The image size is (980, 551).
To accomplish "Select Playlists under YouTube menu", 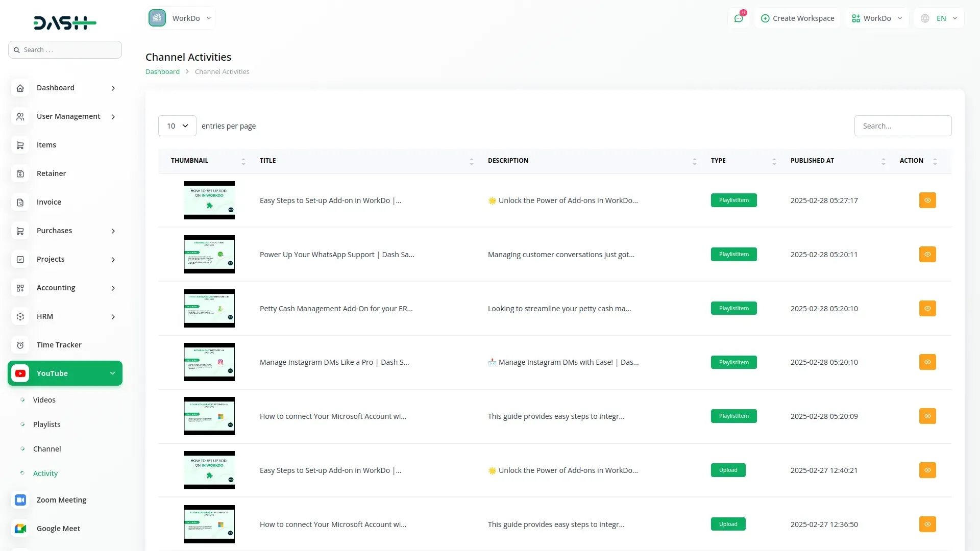I will click(46, 424).
